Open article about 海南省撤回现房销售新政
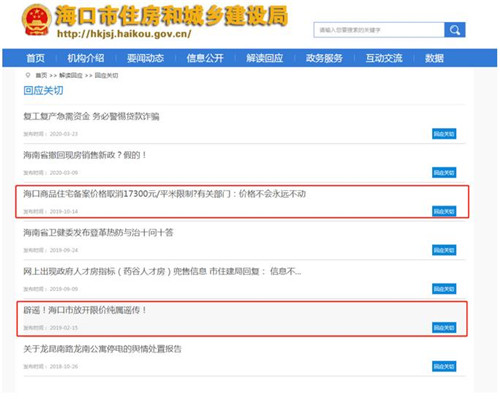 (x=85, y=155)
